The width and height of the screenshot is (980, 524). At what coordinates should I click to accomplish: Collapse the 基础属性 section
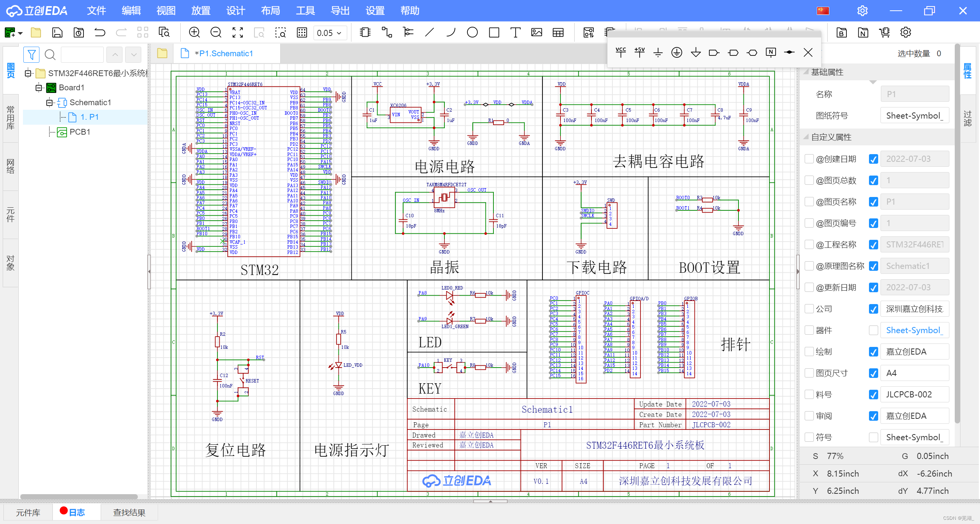tap(806, 72)
